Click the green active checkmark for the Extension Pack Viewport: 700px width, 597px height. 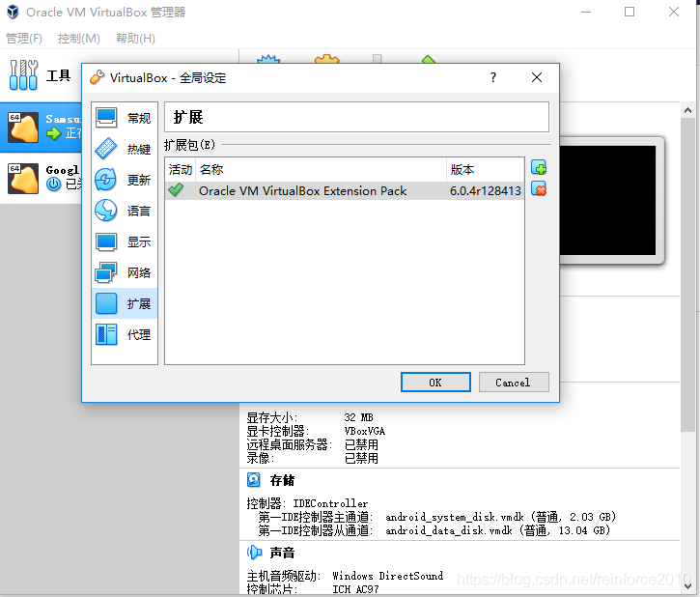[176, 190]
